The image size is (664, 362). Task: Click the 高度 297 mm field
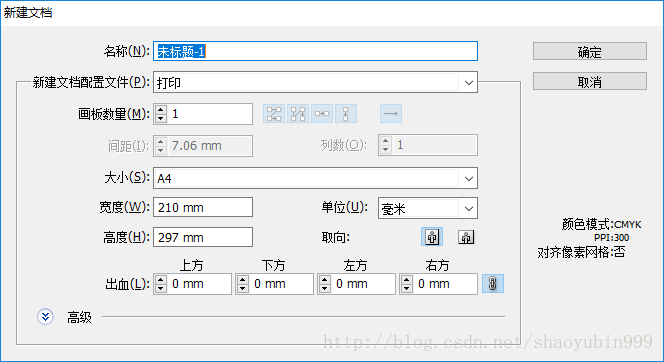point(203,237)
